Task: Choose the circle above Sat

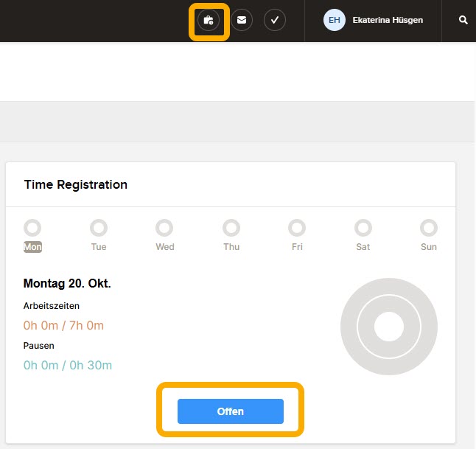Action: coord(363,228)
